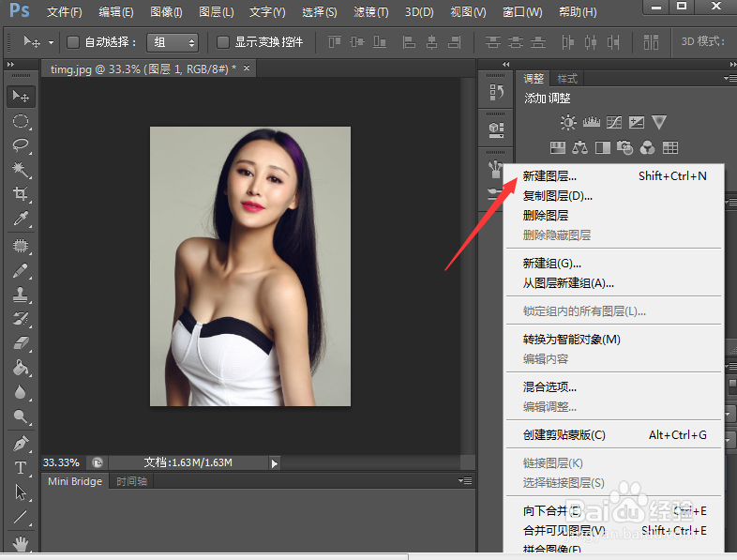Select the Type tool

(x=21, y=468)
